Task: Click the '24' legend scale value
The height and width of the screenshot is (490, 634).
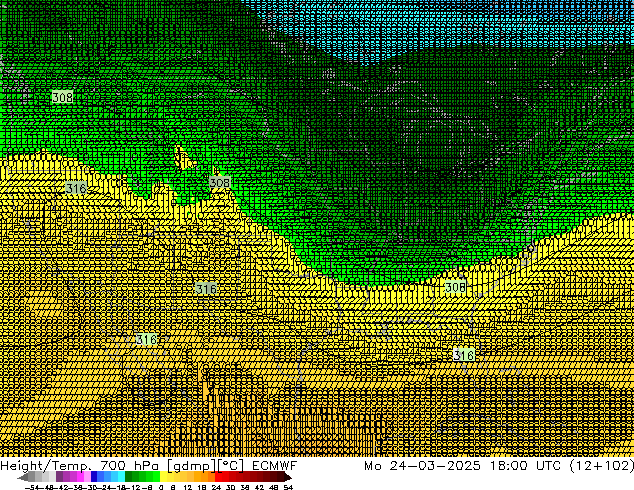Action: tap(216, 487)
